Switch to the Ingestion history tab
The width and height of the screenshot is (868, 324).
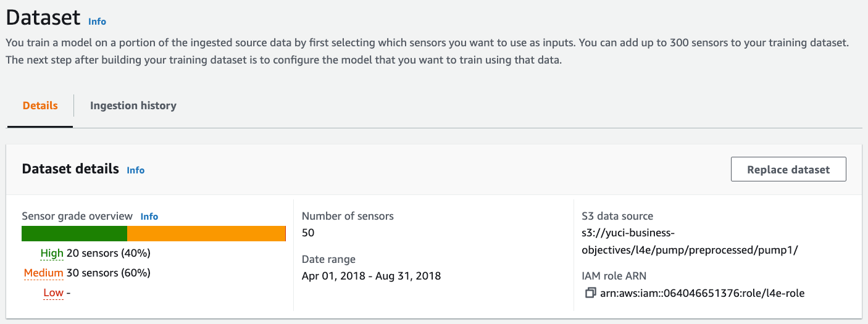pyautogui.click(x=133, y=106)
